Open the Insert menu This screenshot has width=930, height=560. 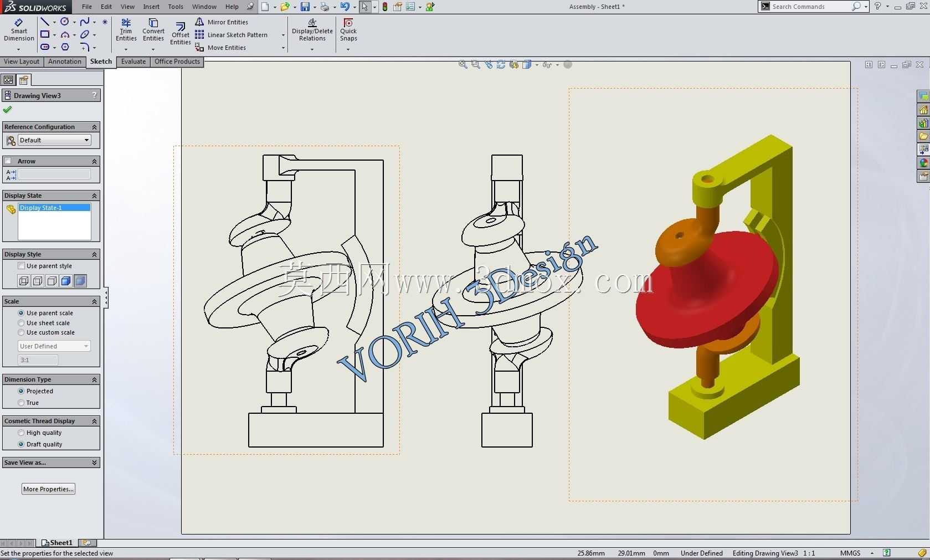tap(151, 7)
